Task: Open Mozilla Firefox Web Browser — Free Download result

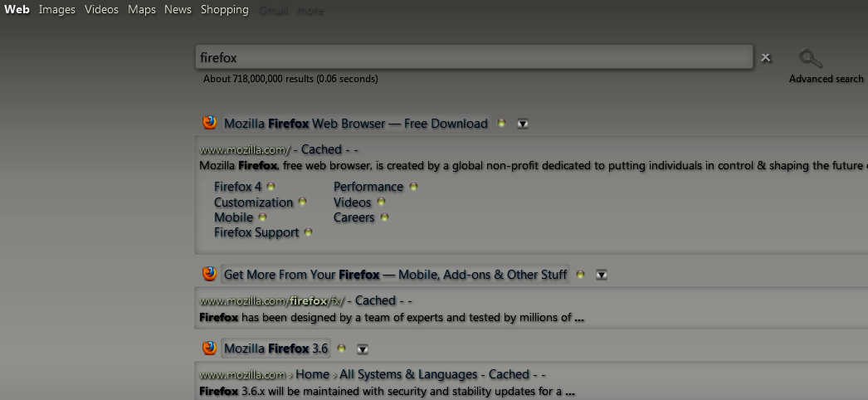Action: click(x=355, y=124)
